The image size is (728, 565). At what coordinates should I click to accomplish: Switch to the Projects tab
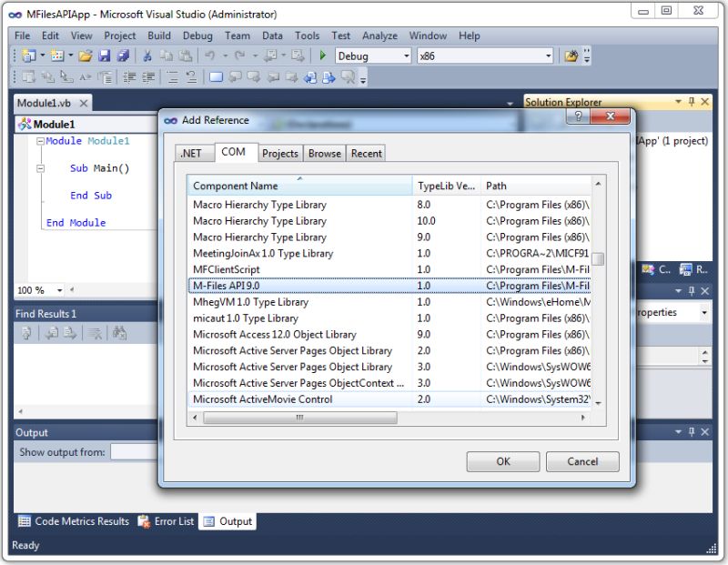pos(280,154)
